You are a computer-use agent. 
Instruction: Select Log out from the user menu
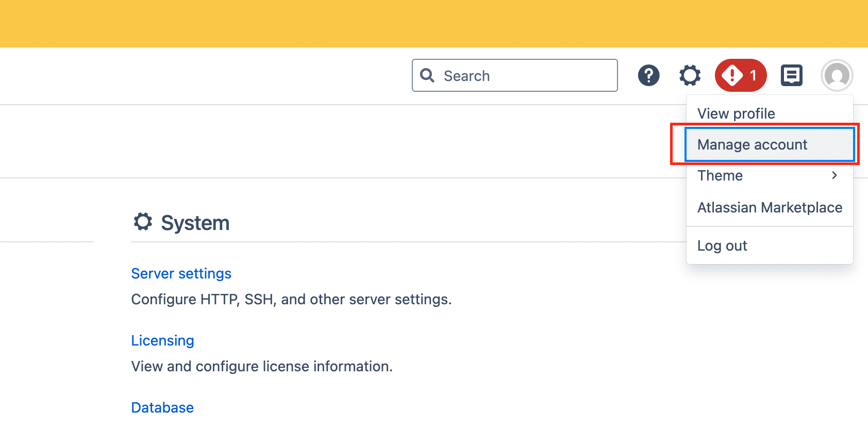pos(770,245)
